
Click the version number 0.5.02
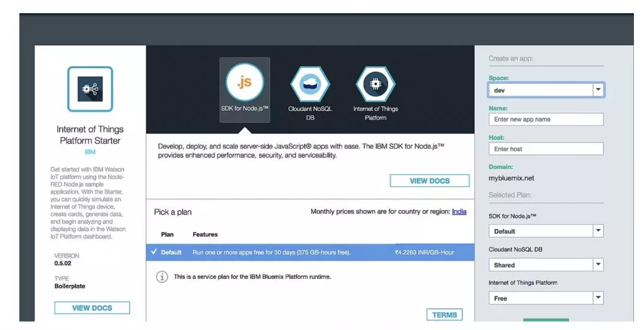point(63,263)
